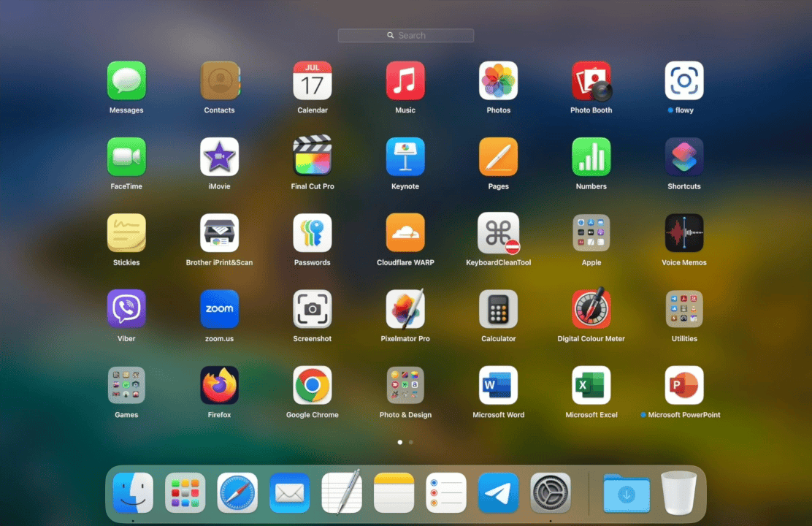This screenshot has height=526, width=812.
Task: Open the Passwords app
Action: 313,232
